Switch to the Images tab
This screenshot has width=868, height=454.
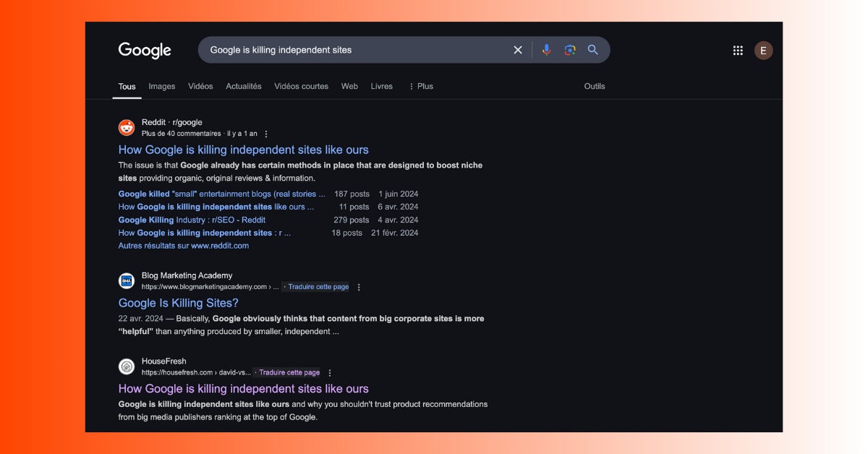click(x=162, y=86)
